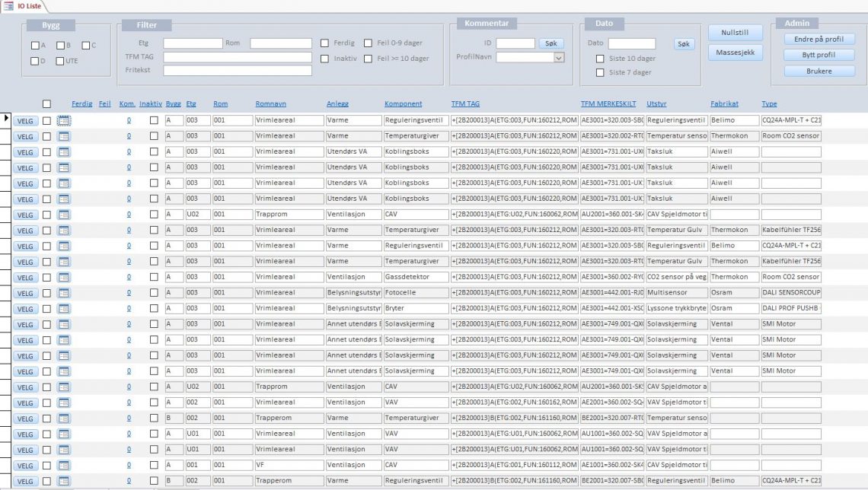Image resolution: width=868 pixels, height=490 pixels.
Task: Sort by Bygg column header
Action: [x=174, y=104]
